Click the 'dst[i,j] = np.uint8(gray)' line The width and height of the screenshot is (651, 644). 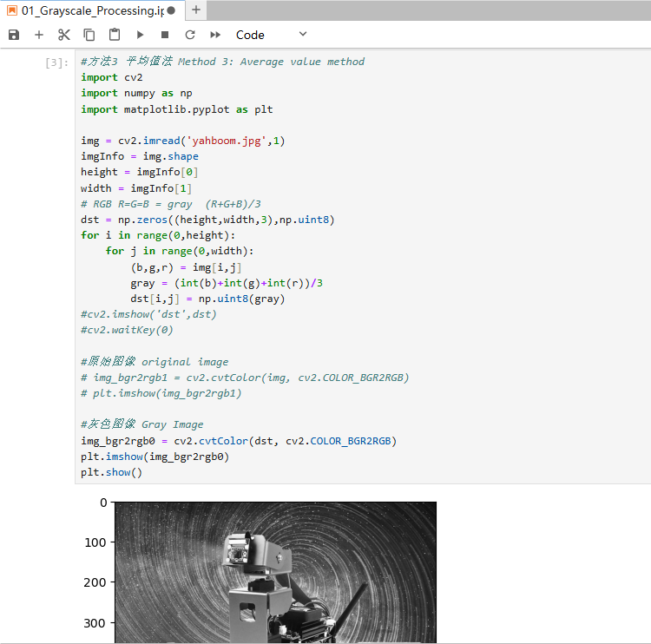point(207,299)
